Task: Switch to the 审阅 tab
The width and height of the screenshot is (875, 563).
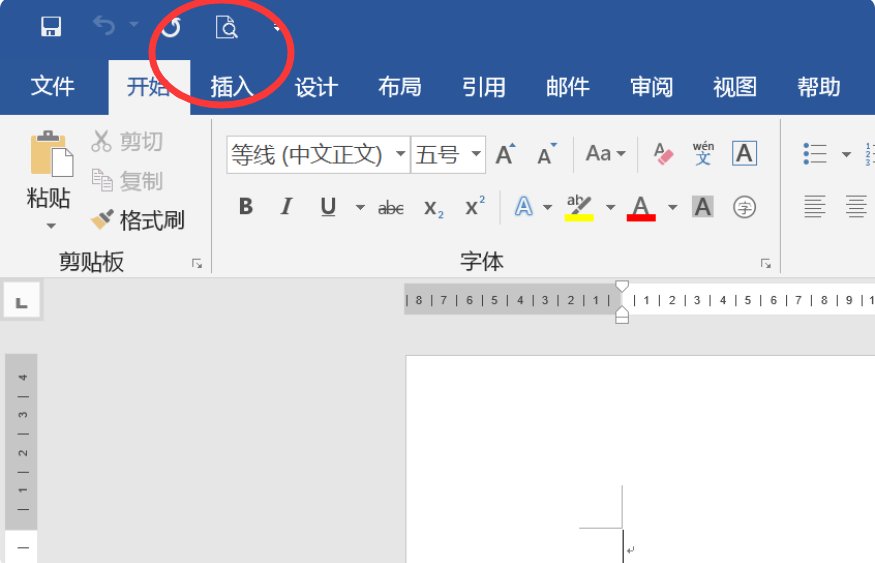Action: [x=651, y=86]
